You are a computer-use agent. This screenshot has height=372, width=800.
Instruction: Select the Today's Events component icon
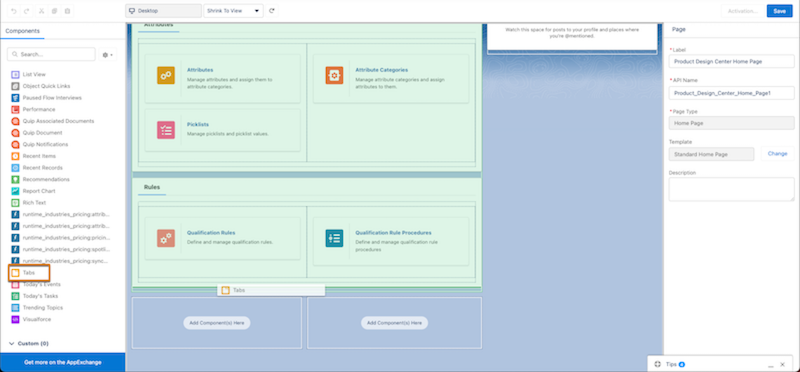pos(15,284)
